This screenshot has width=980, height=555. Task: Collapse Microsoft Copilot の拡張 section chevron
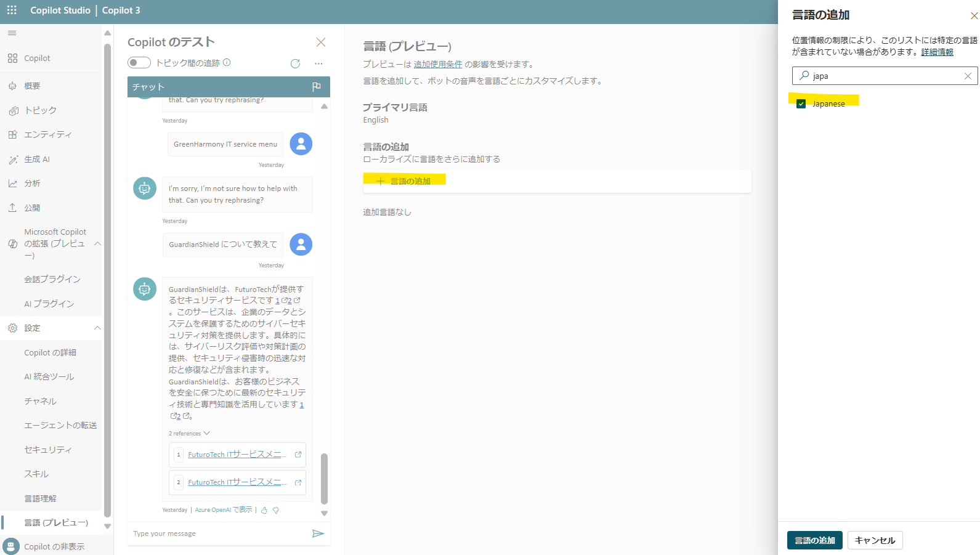[97, 243]
